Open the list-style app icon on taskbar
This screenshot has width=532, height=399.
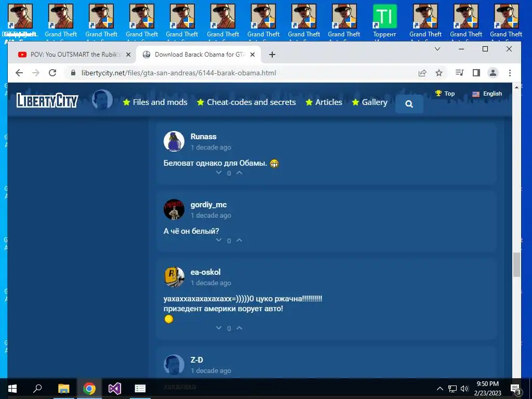click(x=140, y=389)
